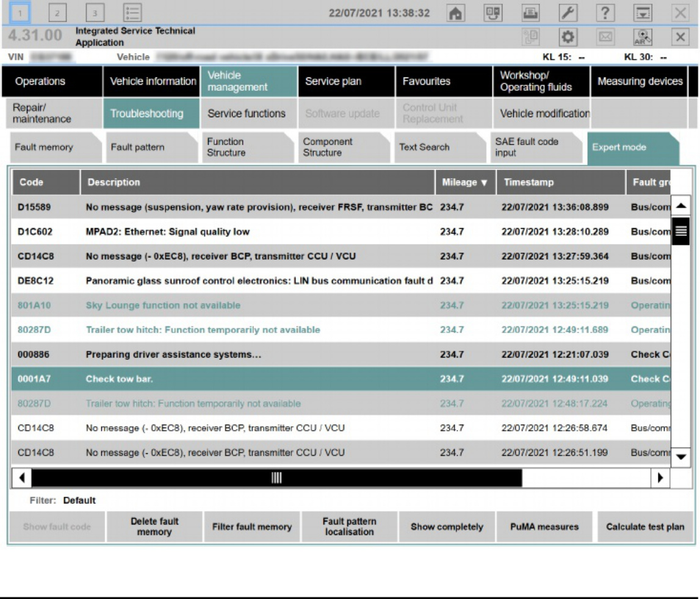The image size is (700, 599).
Task: Select the 000886 driver assistance row
Action: click(x=341, y=354)
